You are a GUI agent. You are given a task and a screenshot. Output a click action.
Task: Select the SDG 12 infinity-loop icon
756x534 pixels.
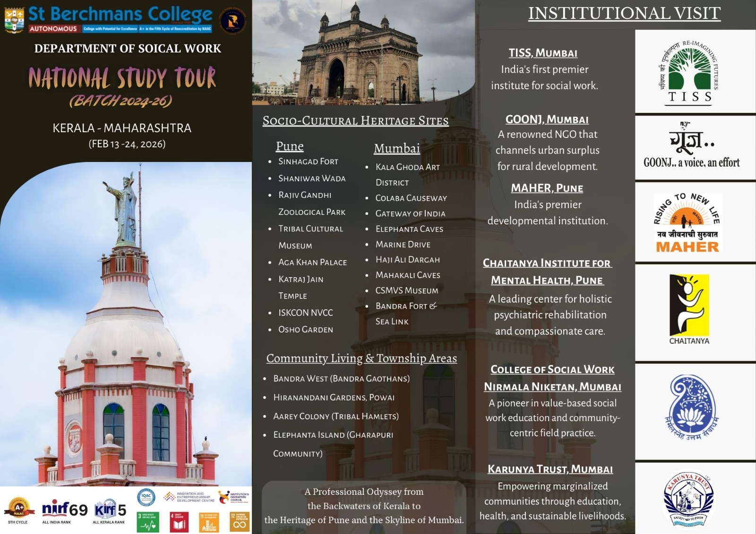pyautogui.click(x=240, y=522)
